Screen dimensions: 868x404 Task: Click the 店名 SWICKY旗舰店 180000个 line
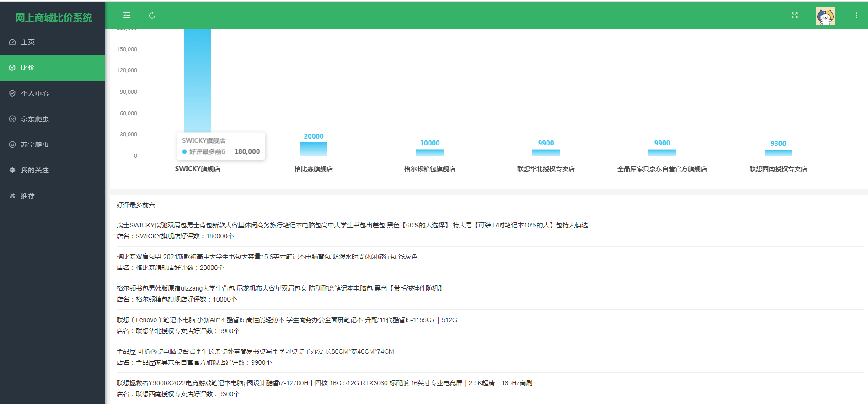coord(175,236)
